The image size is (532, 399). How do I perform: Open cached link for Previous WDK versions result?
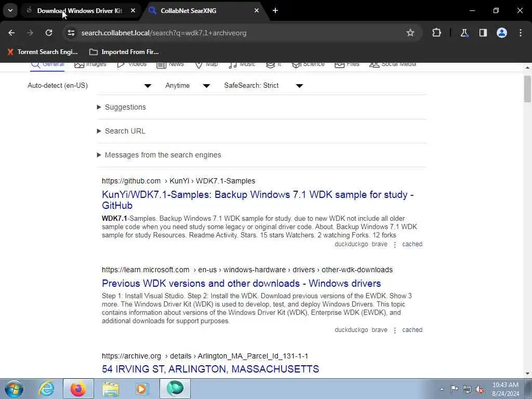pos(412,330)
